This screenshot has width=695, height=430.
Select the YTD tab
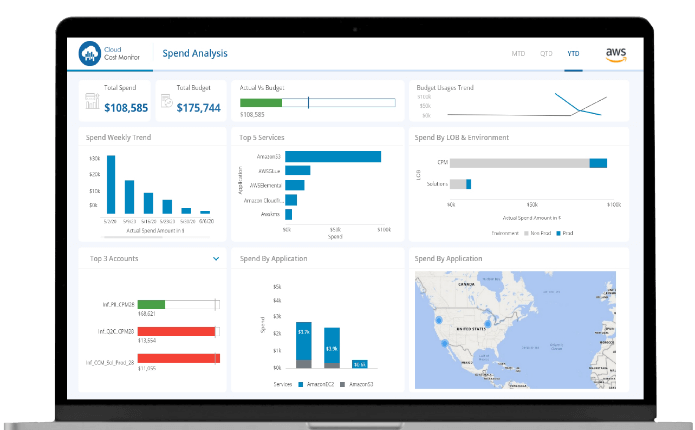573,53
